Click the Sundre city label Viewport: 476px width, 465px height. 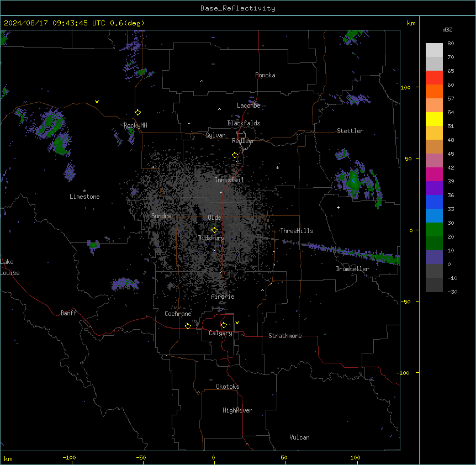[x=161, y=216]
